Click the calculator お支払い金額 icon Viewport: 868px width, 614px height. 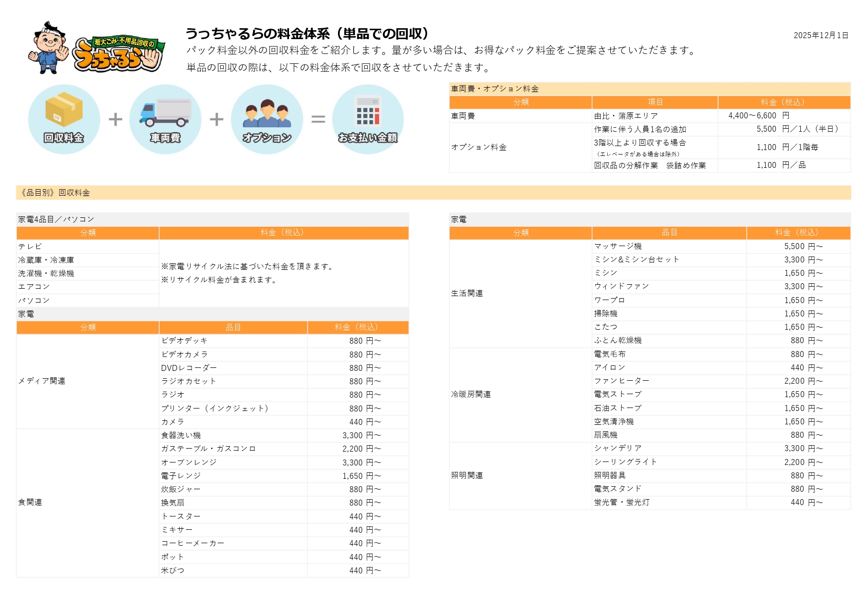point(367,119)
